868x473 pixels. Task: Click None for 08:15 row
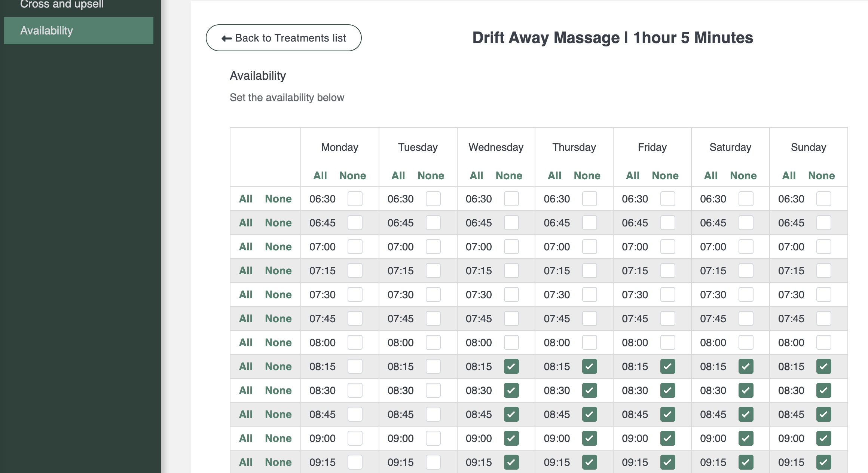pyautogui.click(x=278, y=366)
